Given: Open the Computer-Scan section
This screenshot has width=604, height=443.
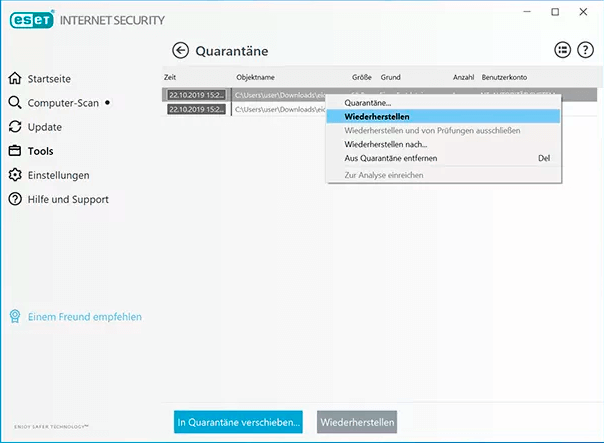Looking at the screenshot, I should (63, 103).
